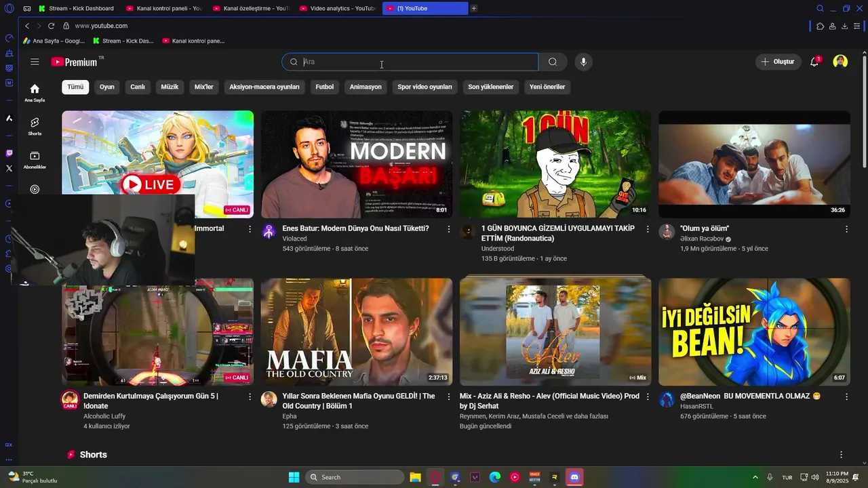Open options menu for "Olum ya ölüm" video
Viewport: 868px width, 488px height.
coord(846,229)
